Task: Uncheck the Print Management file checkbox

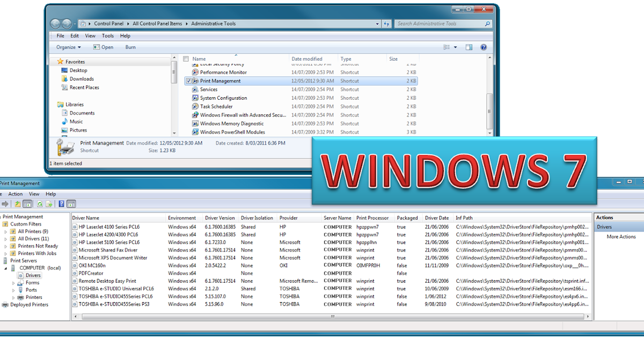Action: (x=188, y=80)
